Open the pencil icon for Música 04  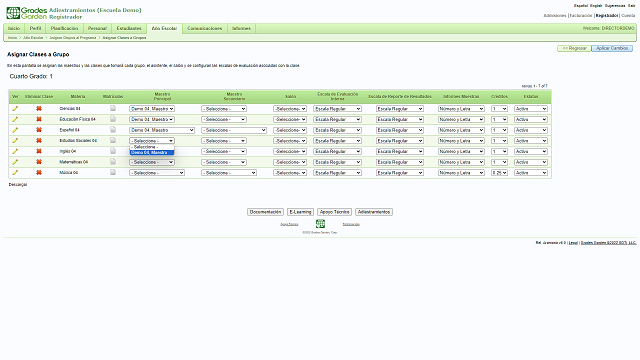(15, 173)
